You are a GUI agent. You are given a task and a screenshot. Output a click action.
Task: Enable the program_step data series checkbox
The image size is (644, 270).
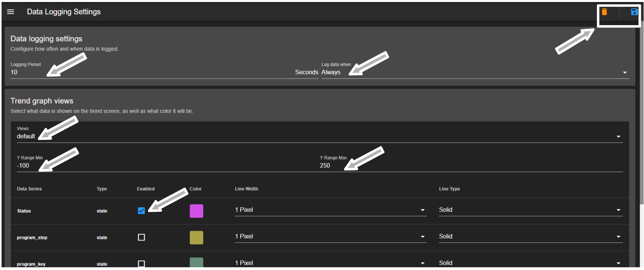pos(141,237)
